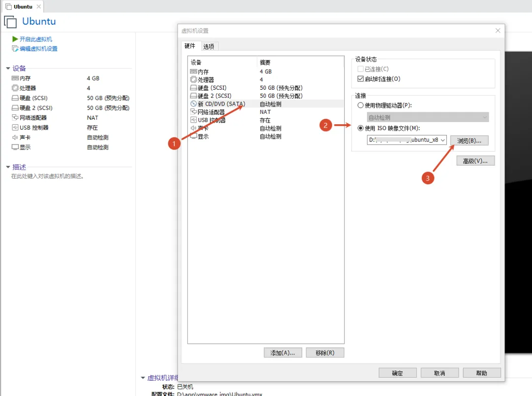Image resolution: width=532 pixels, height=396 pixels.
Task: Open the 自动检测 physical drive dropdown
Action: 428,117
